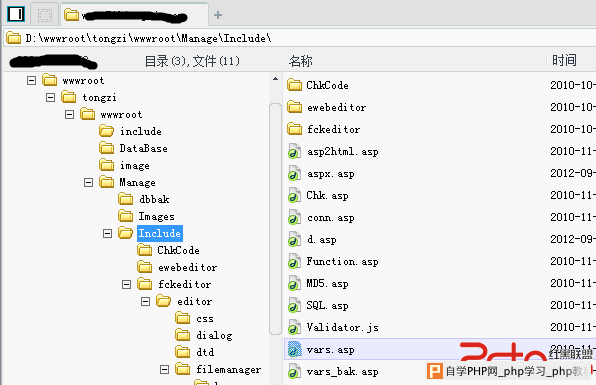Click top wwwroot folder icon in tree
Viewport: 596px width, 385px height.
(50, 80)
